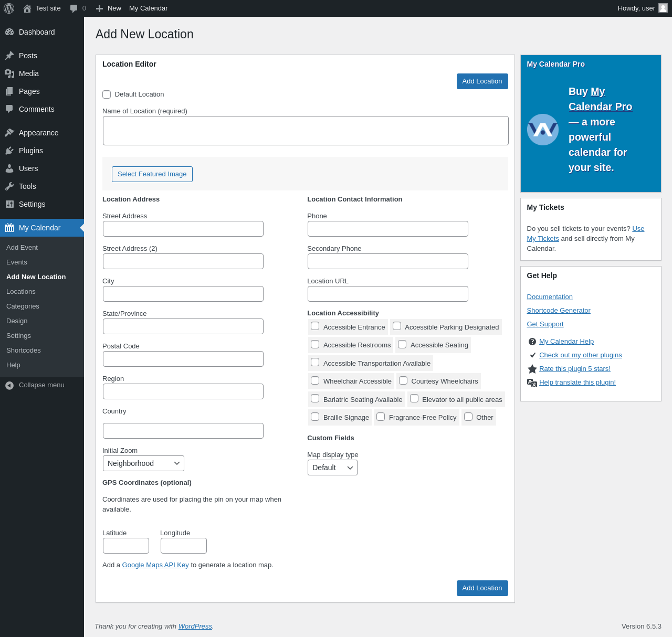Enable the Default Location checkbox
The image size is (672, 637).
pyautogui.click(x=107, y=94)
